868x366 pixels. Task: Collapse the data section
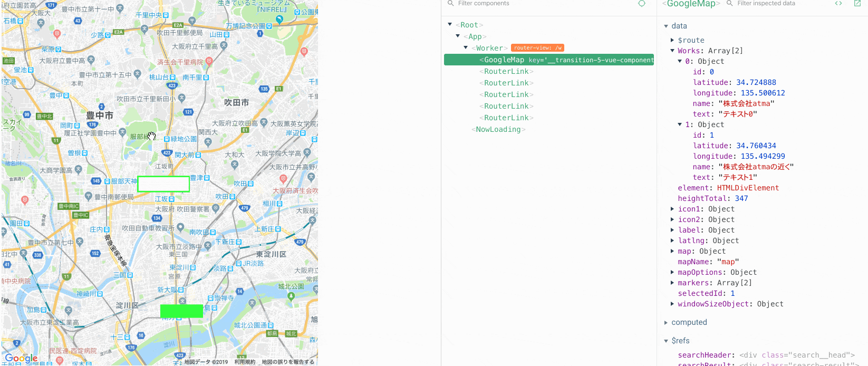tap(666, 26)
